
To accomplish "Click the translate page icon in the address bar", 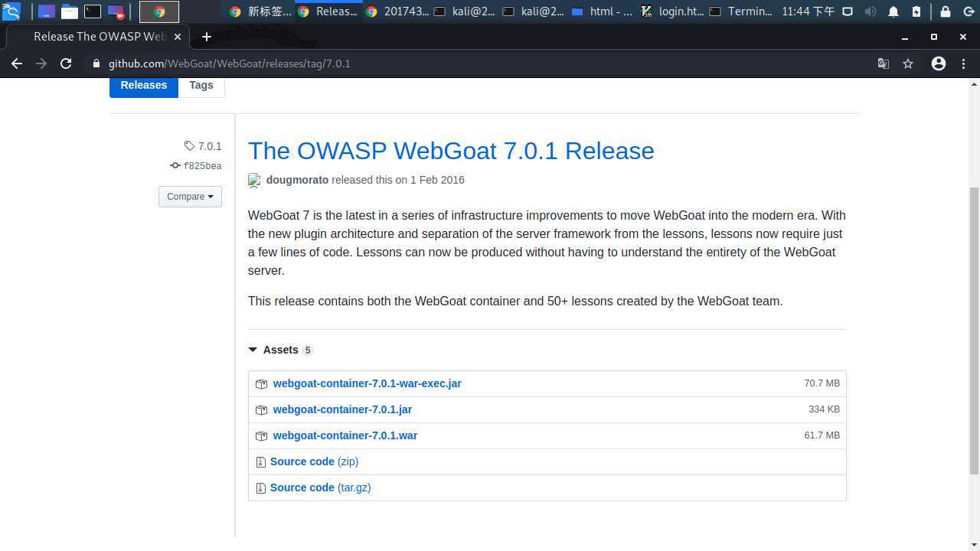I will 884,64.
